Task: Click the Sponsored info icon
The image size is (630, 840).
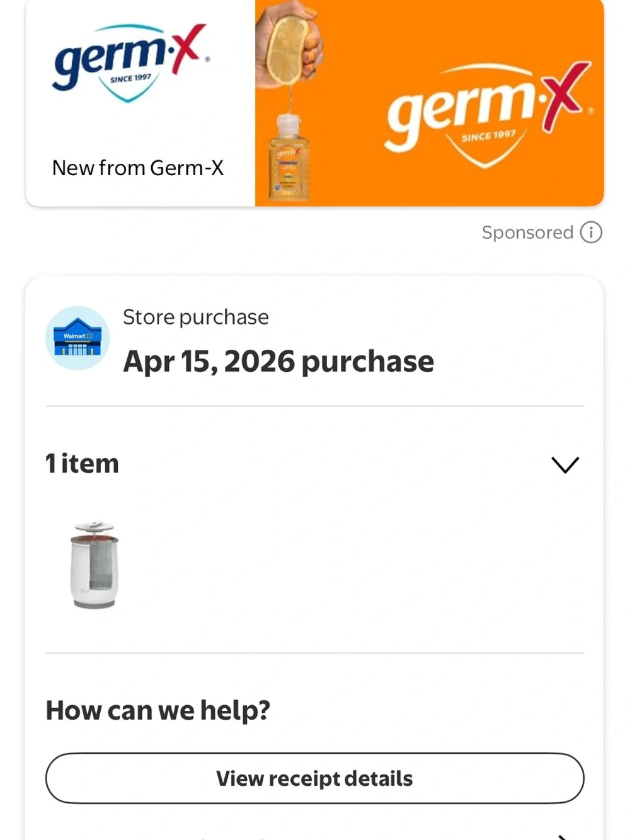Action: click(591, 233)
